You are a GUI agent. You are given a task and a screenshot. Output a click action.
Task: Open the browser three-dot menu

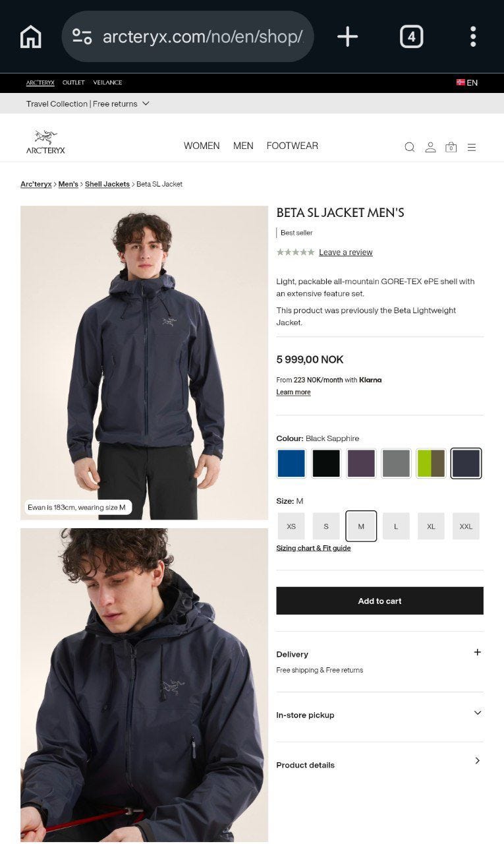[473, 36]
